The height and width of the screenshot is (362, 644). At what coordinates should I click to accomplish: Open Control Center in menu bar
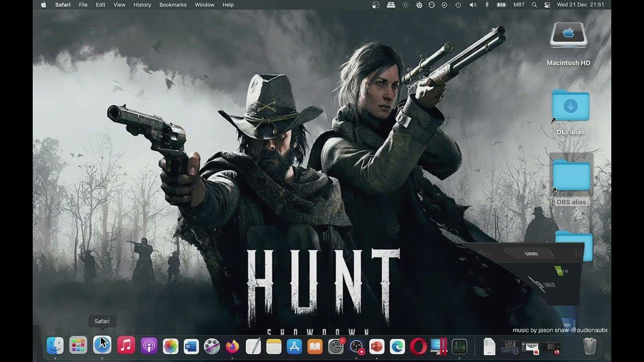(x=547, y=5)
